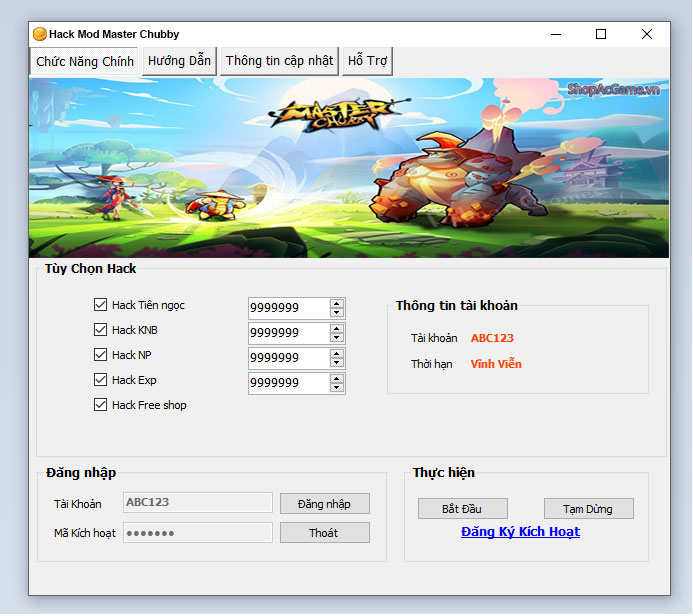Decrement the Hack KNB spinner value
This screenshot has height=616, width=693.
click(x=337, y=338)
